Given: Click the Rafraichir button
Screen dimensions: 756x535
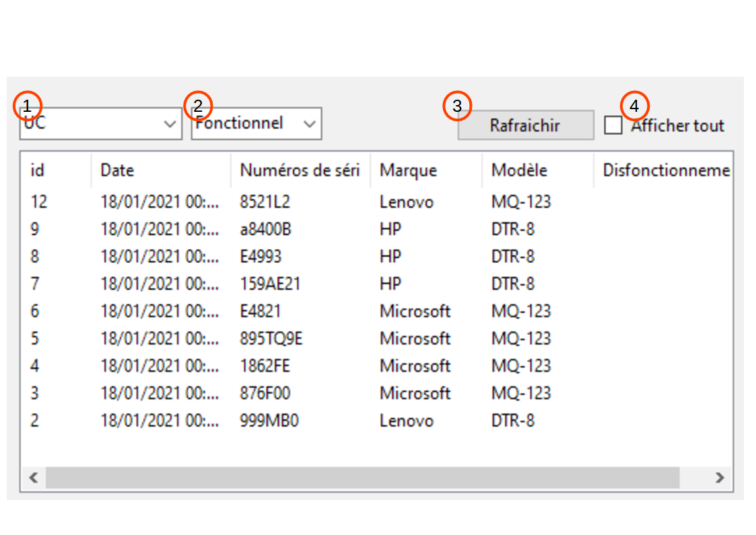Looking at the screenshot, I should click(525, 125).
